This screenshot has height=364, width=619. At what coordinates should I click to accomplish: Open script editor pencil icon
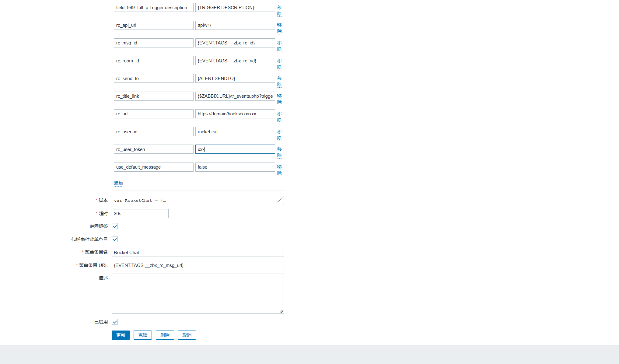(x=279, y=201)
